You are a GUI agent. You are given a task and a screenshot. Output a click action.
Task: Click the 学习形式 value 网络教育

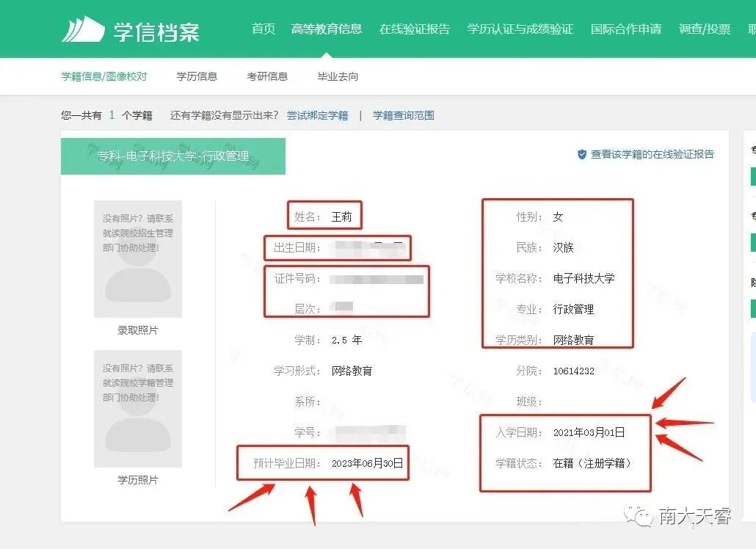click(x=352, y=371)
